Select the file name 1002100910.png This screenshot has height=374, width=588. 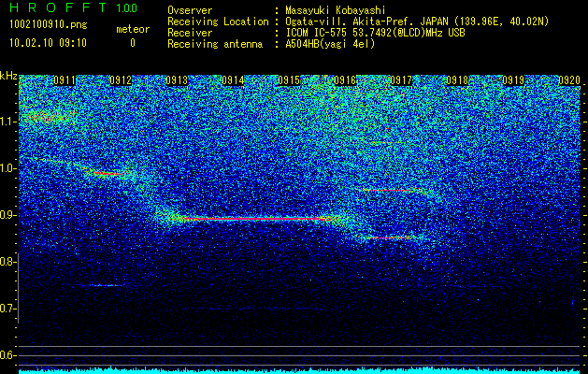49,25
